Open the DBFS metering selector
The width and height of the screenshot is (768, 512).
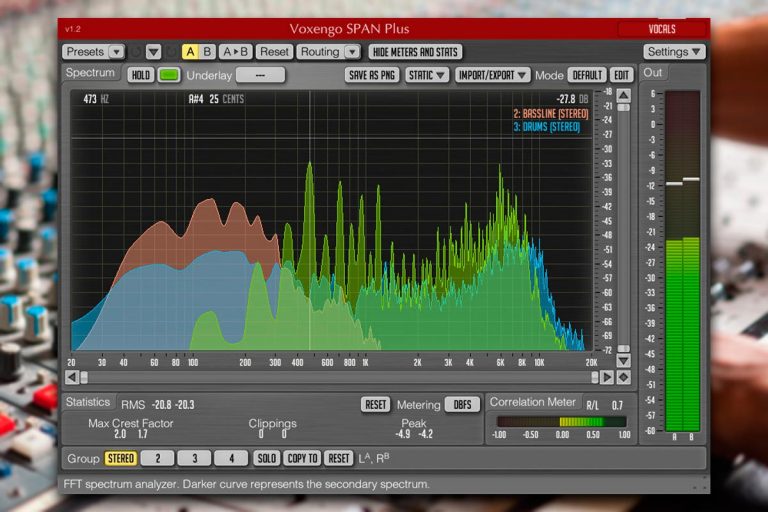462,405
